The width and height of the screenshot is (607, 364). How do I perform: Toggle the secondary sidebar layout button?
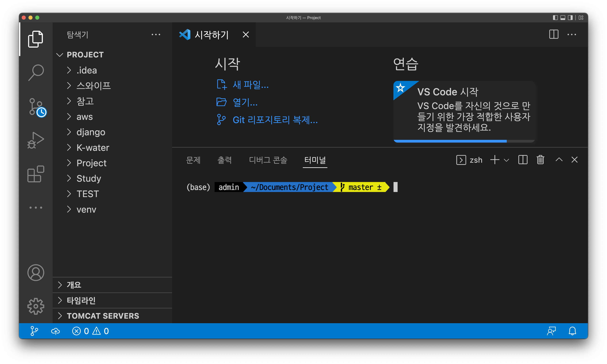[570, 18]
